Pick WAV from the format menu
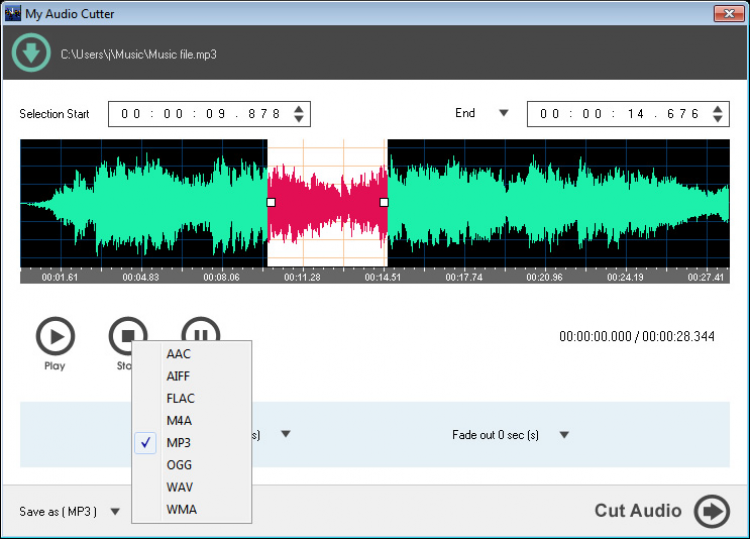Viewport: 750px width, 539px height. click(180, 487)
